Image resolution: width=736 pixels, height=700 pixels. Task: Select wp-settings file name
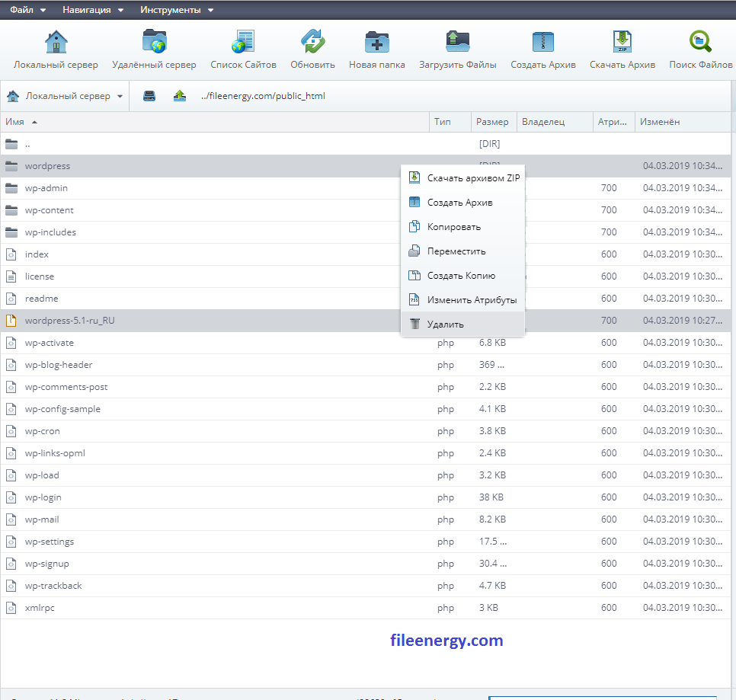[50, 542]
